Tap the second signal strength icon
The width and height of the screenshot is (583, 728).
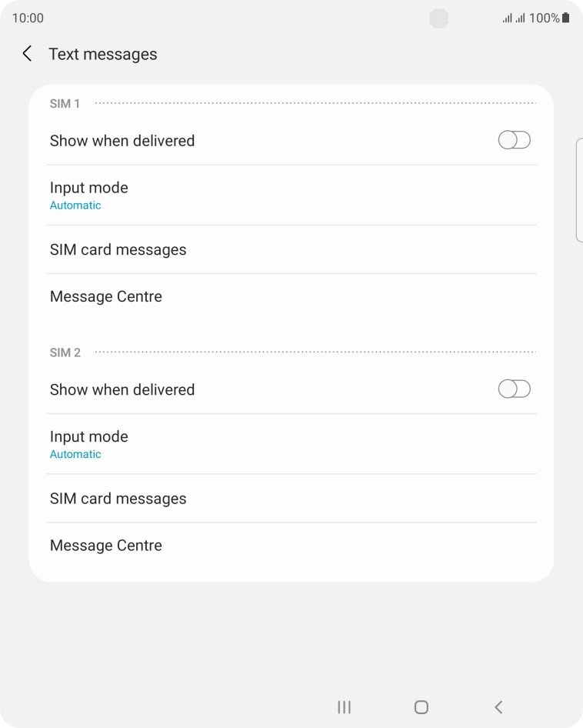coord(520,18)
